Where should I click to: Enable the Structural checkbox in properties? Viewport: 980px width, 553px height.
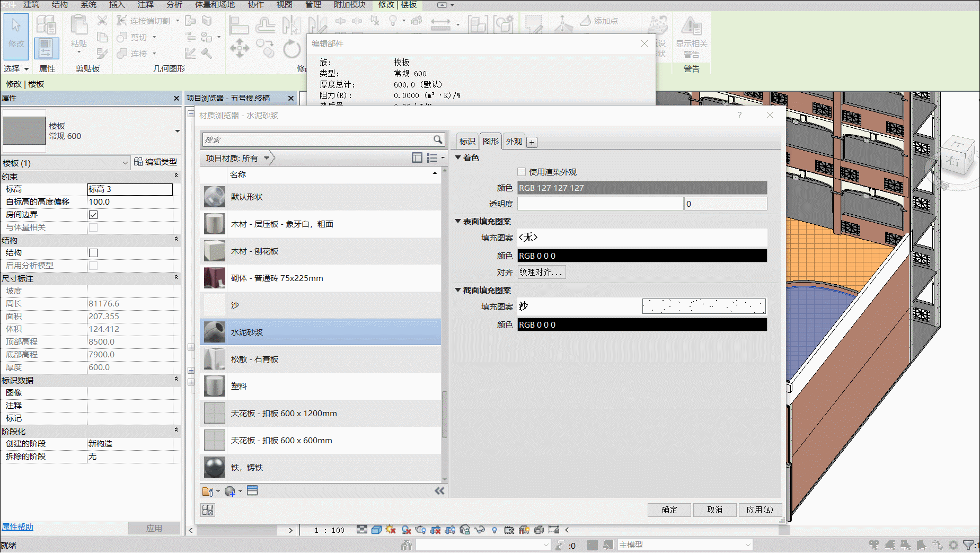point(93,253)
